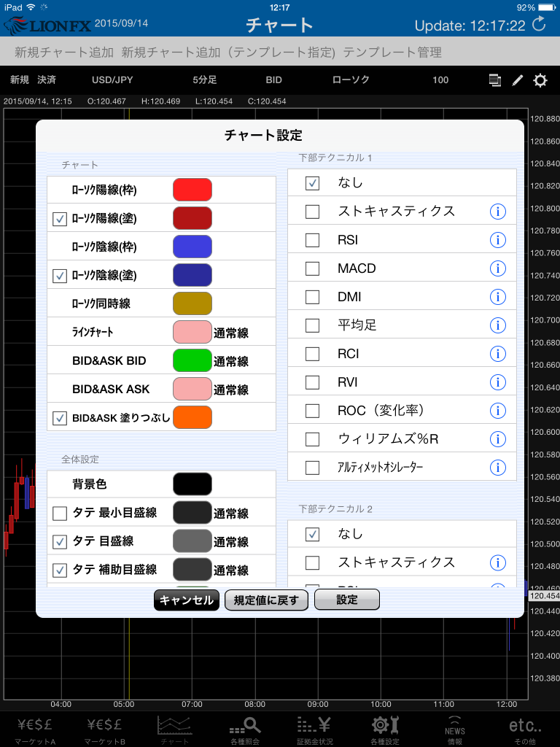Screen dimensions: 560x747
Task: Change line style 通常線 for ラインチャート
Action: coord(231,333)
